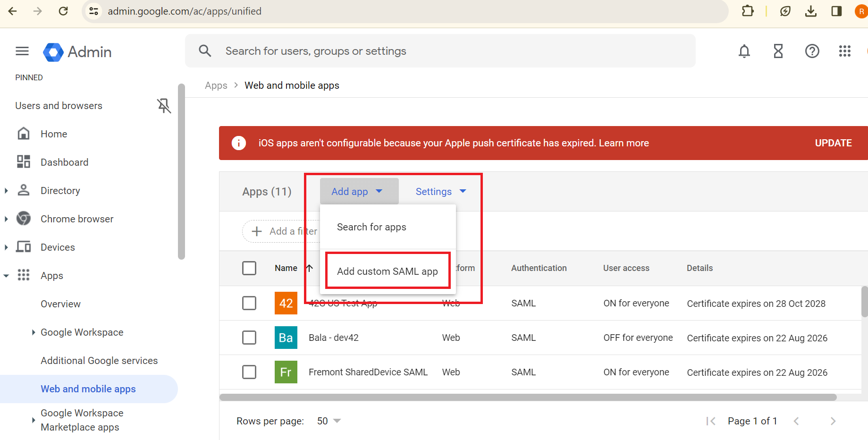The image size is (868, 440).
Task: Click the search magnifier icon
Action: tap(205, 51)
